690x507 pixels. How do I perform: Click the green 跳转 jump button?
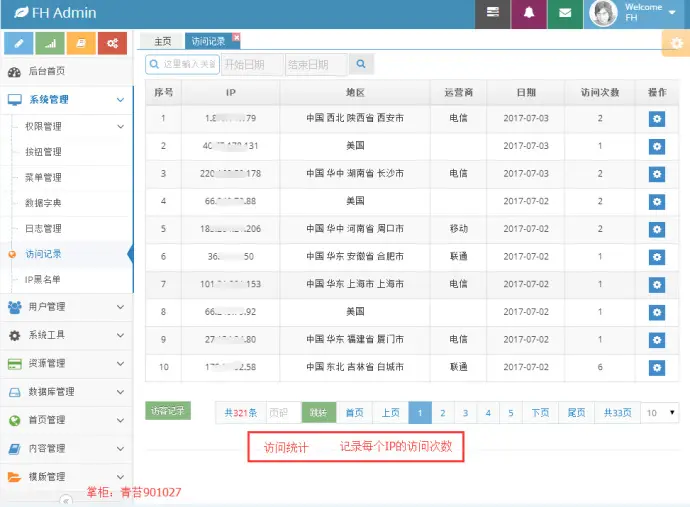(x=319, y=413)
